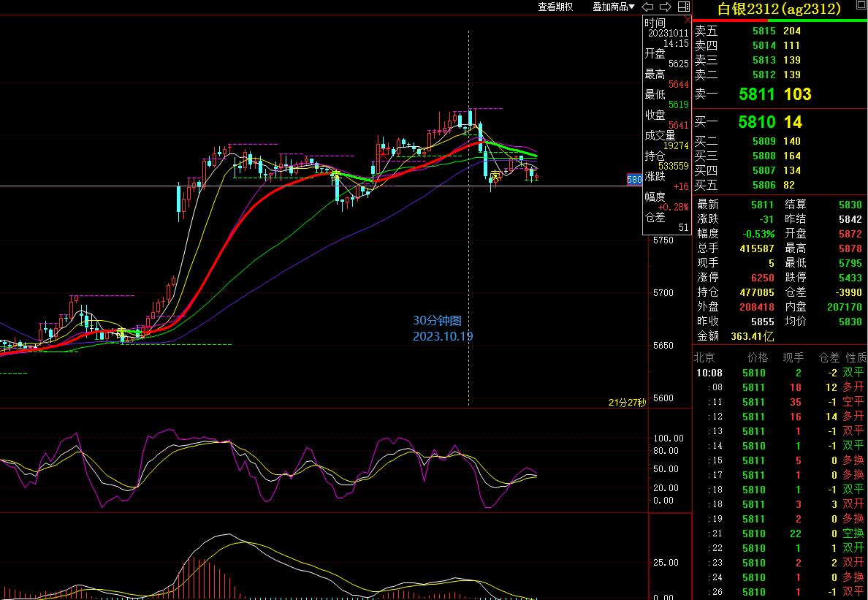The height and width of the screenshot is (600, 868).
Task: Select the 买一 price 5810
Action: tap(757, 122)
